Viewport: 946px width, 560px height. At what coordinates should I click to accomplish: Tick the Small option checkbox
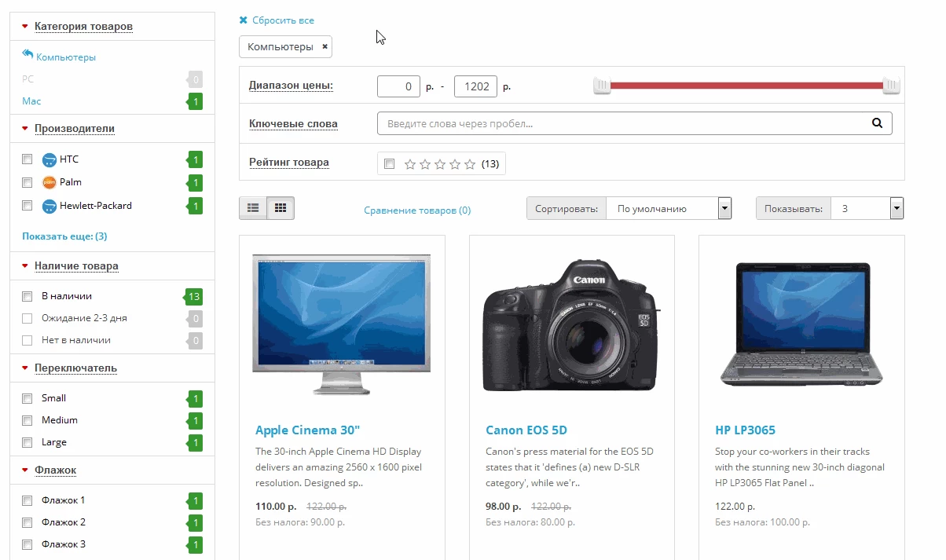(27, 398)
